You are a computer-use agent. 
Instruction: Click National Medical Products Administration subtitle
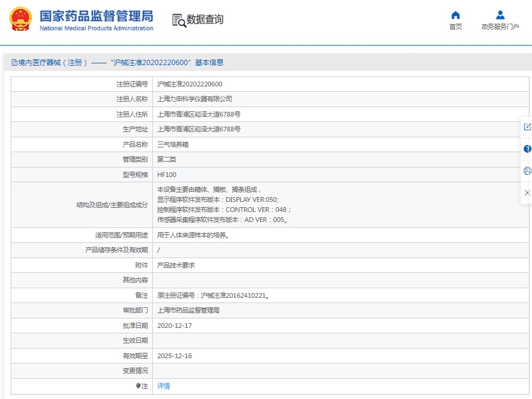tap(97, 28)
